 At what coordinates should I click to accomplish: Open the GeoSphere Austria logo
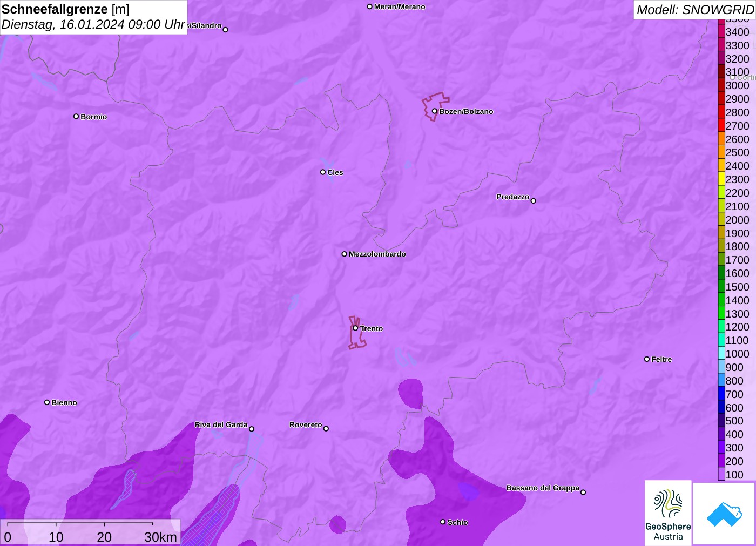click(x=668, y=513)
